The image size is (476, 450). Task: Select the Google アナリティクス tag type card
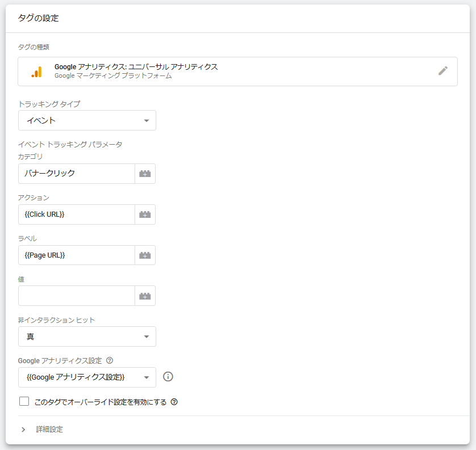237,72
